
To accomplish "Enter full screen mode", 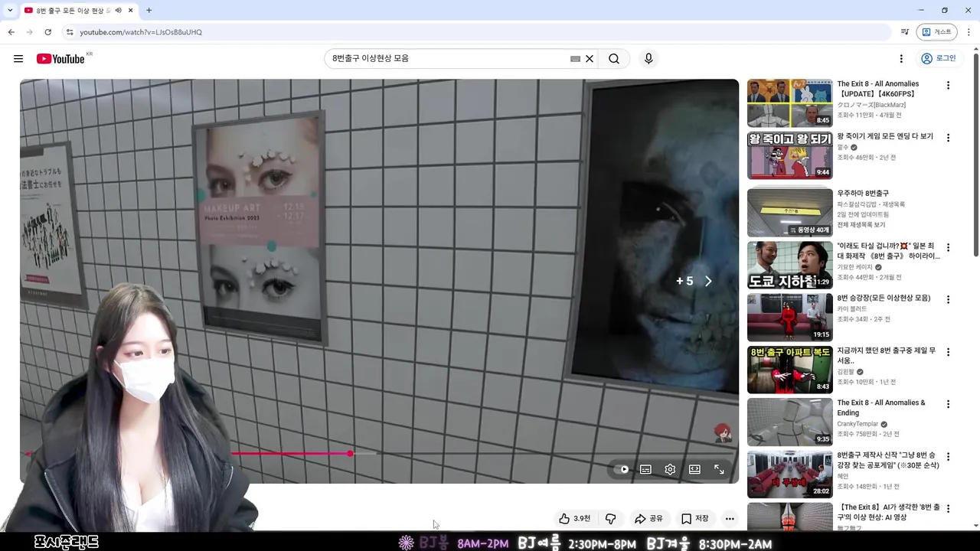I will (719, 469).
